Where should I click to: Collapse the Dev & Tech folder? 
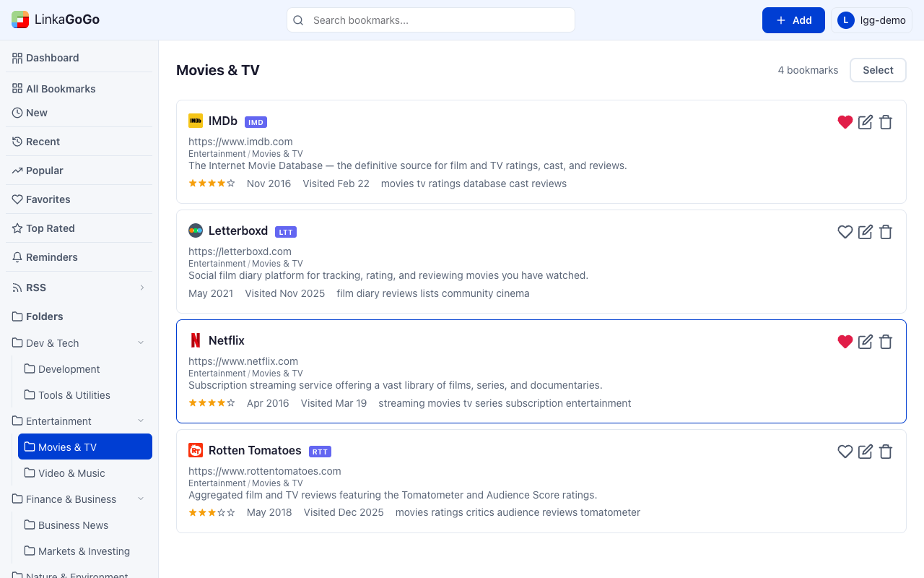pyautogui.click(x=141, y=343)
